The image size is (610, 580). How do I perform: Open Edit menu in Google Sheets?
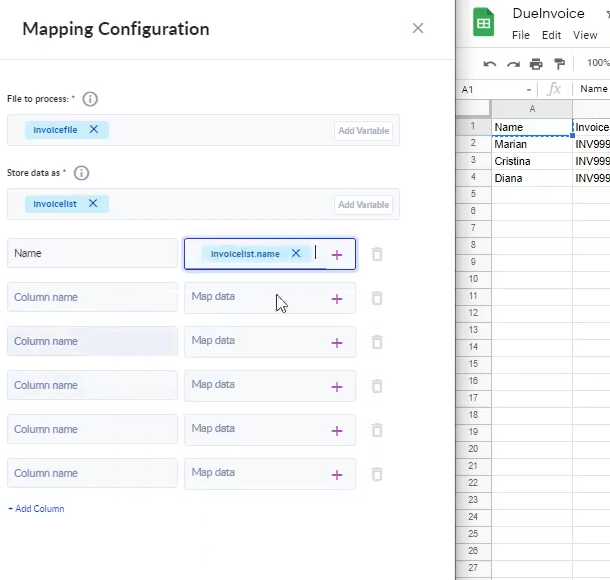[551, 35]
